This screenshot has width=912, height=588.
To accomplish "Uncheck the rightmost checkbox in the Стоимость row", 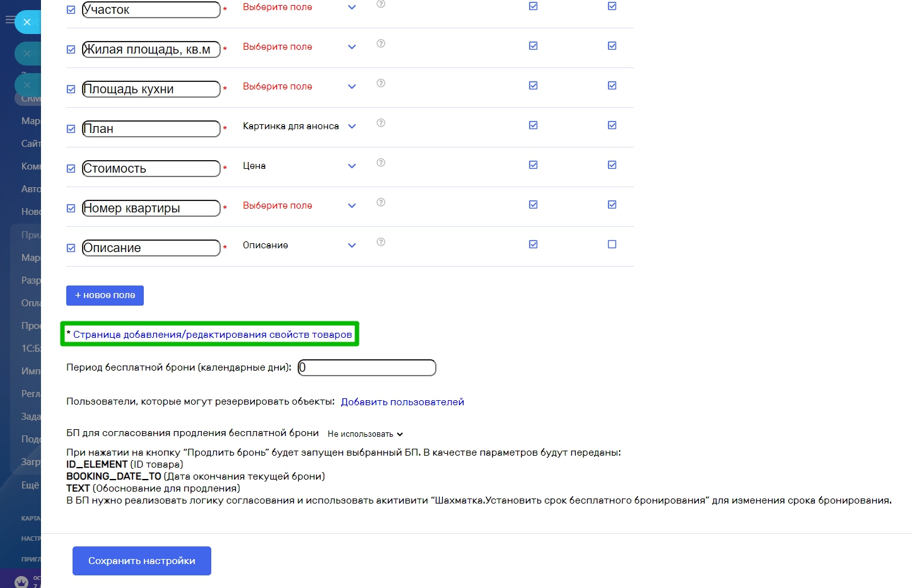I will (x=612, y=165).
